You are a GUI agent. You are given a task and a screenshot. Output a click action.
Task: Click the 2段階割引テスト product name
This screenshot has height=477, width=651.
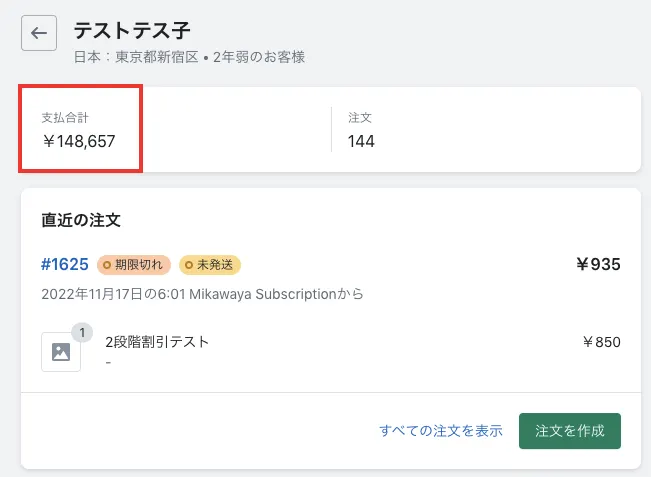157,341
